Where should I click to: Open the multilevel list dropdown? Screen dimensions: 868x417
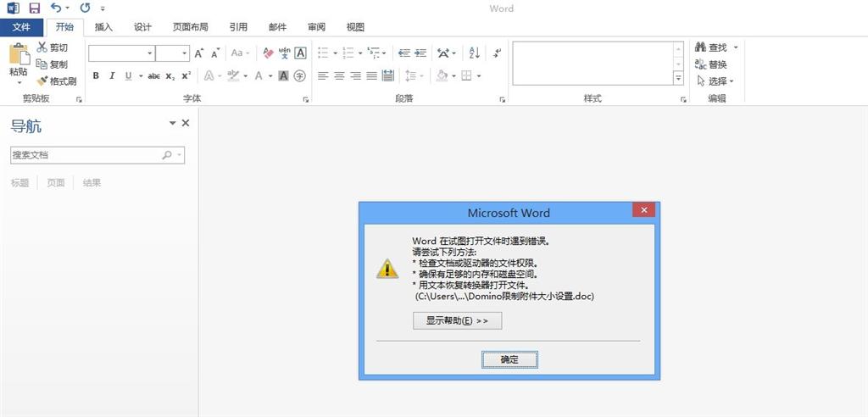385,53
